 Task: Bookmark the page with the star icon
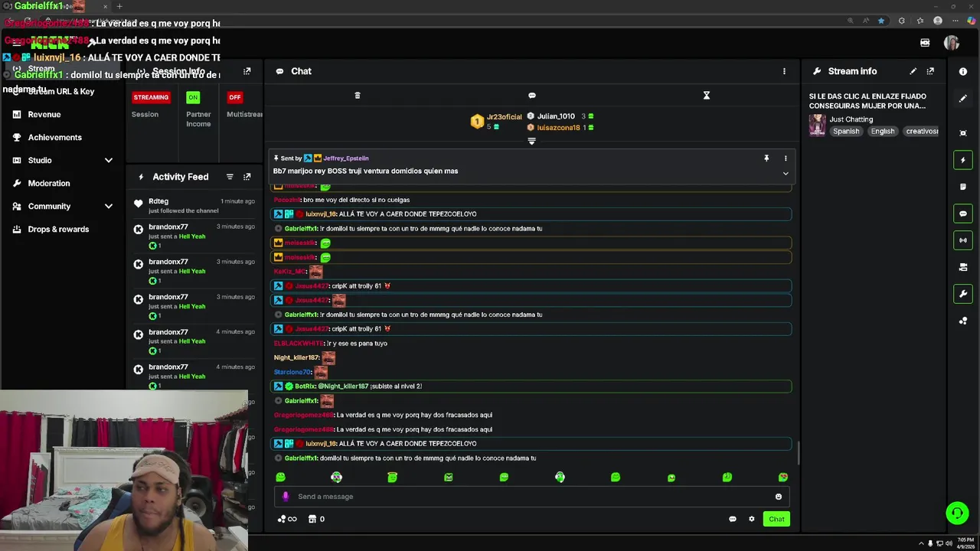881,21
